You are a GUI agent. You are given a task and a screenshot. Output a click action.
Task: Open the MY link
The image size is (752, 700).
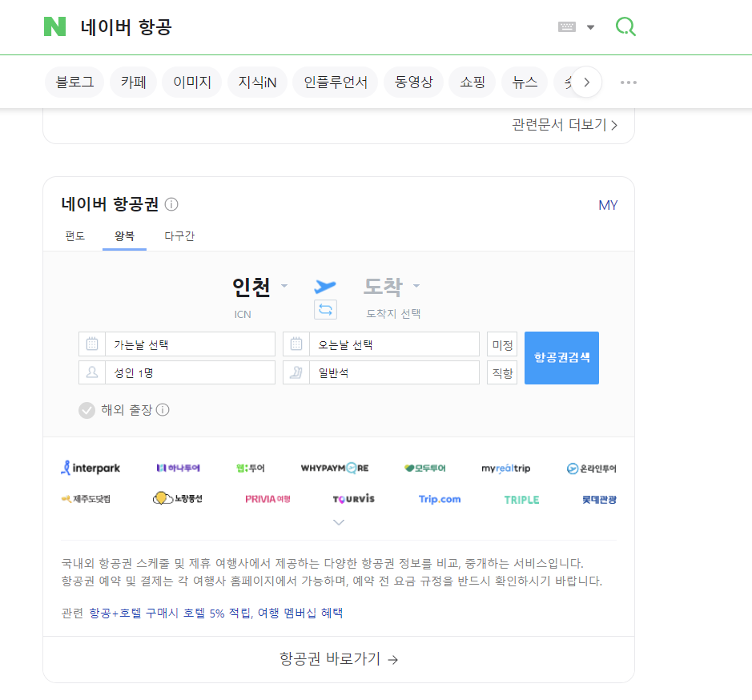(608, 205)
